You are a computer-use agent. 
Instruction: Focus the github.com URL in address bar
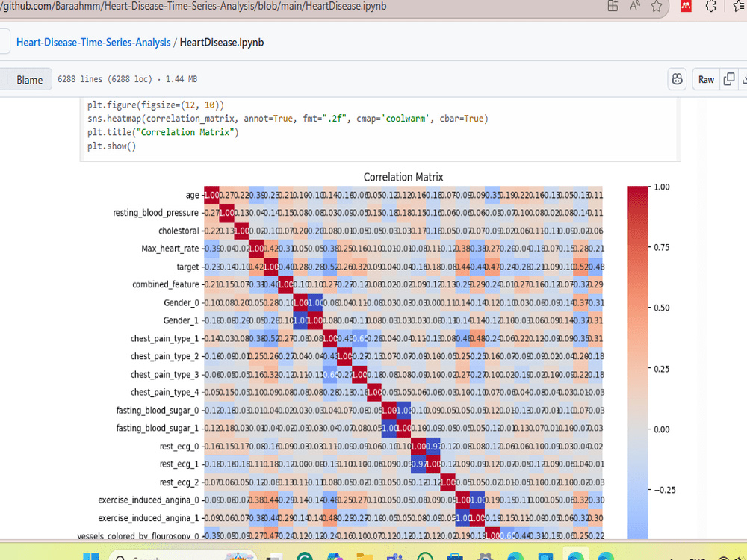pyautogui.click(x=193, y=6)
